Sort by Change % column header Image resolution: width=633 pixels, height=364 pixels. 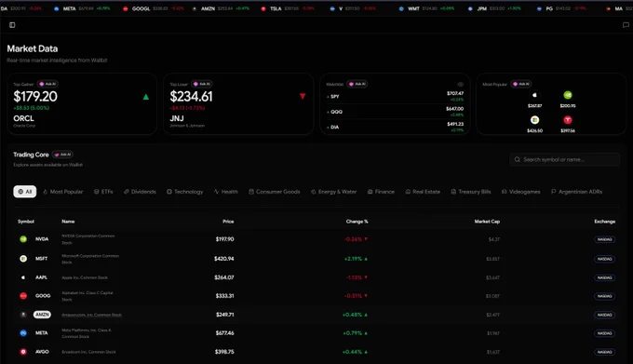(x=357, y=222)
